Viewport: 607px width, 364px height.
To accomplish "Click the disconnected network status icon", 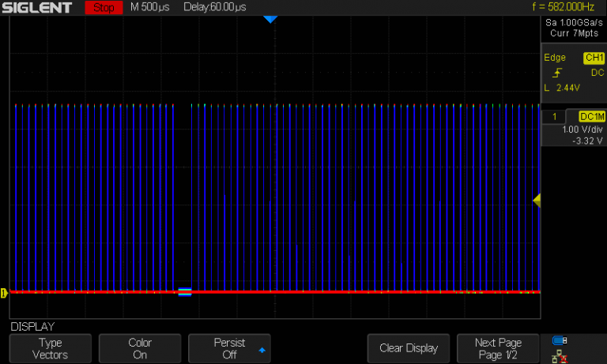I will [x=560, y=355].
